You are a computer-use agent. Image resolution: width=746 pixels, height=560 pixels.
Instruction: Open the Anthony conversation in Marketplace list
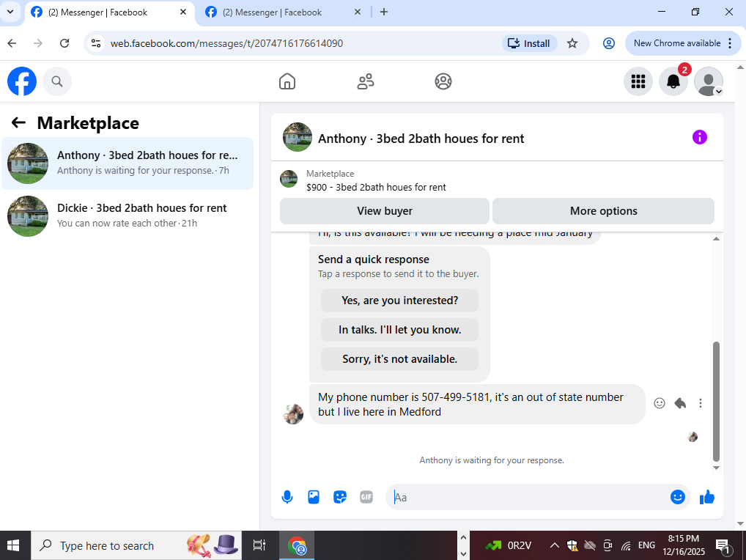pos(128,163)
